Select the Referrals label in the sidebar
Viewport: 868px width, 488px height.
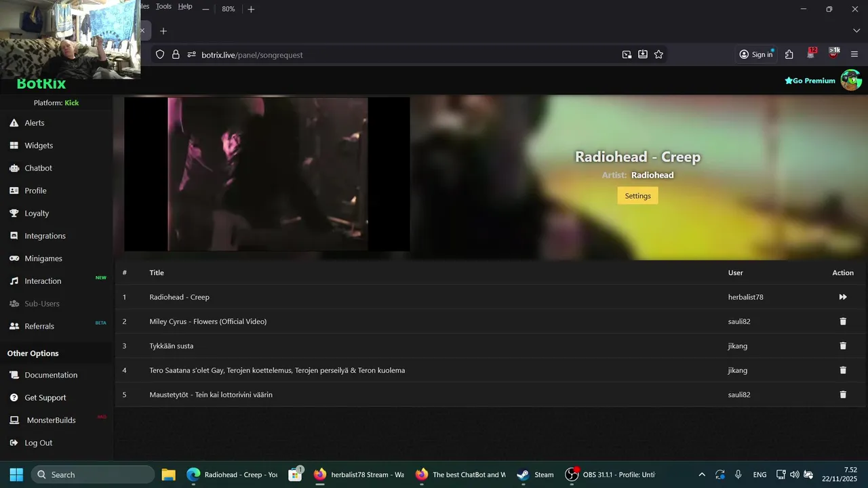(39, 326)
